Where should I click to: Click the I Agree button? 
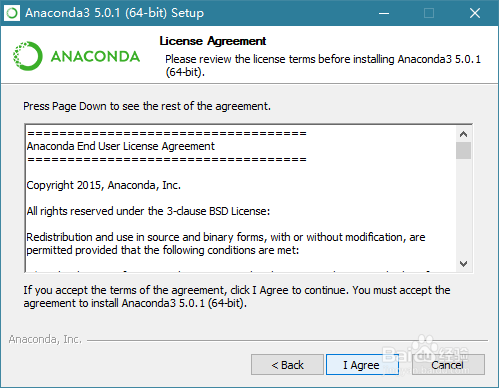[x=362, y=365]
